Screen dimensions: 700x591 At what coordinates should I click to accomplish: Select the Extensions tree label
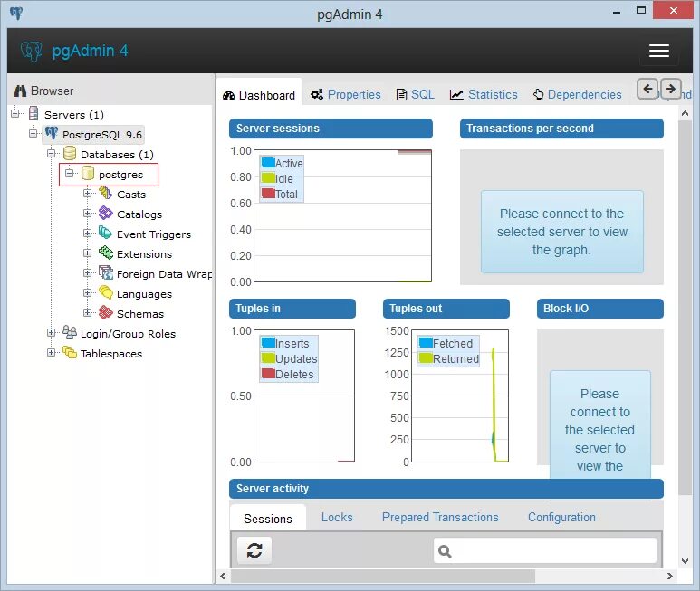click(144, 254)
